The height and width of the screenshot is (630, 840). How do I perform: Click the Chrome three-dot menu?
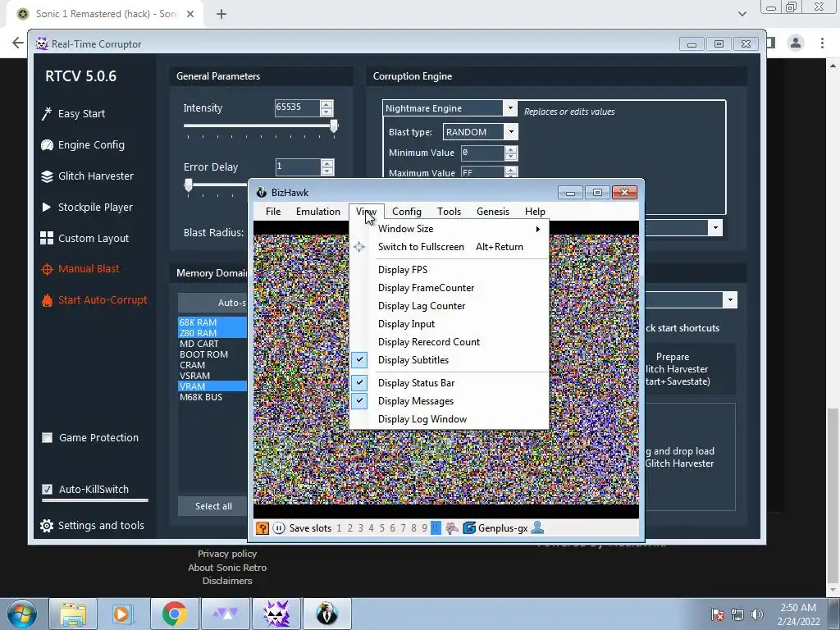pyautogui.click(x=822, y=43)
